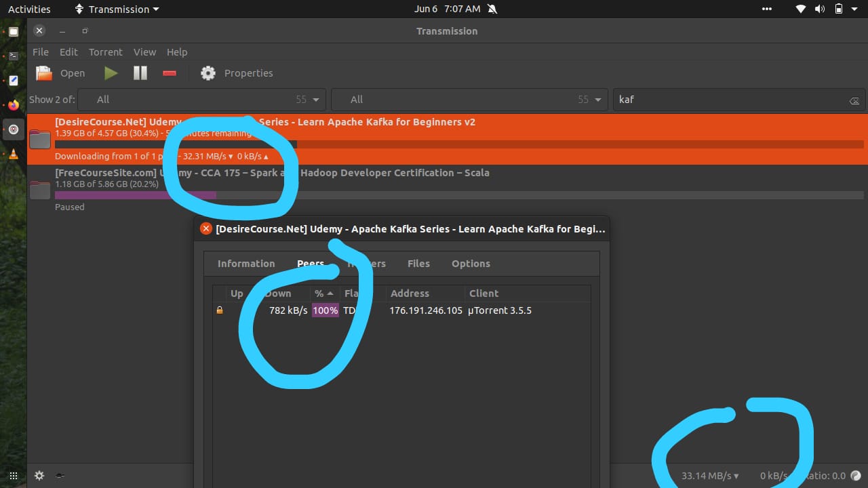This screenshot has height=488, width=868.
Task: Click the progress bar of the DesireCourse torrent
Action: (460, 144)
